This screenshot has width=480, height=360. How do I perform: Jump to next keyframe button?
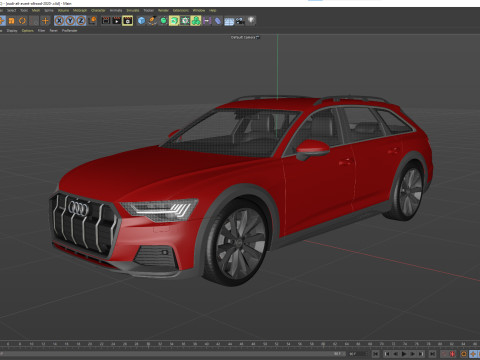tap(421, 354)
